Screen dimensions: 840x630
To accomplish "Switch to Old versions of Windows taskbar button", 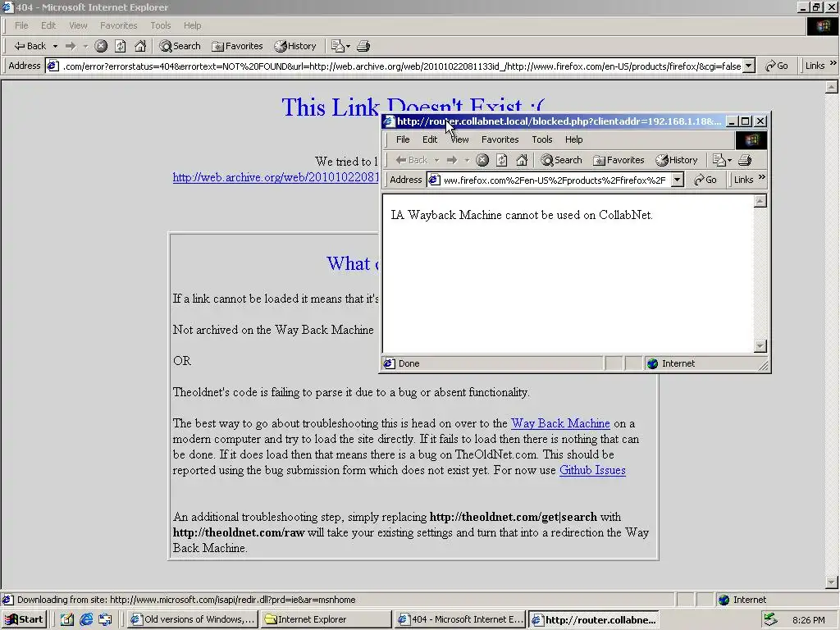I will click(193, 619).
